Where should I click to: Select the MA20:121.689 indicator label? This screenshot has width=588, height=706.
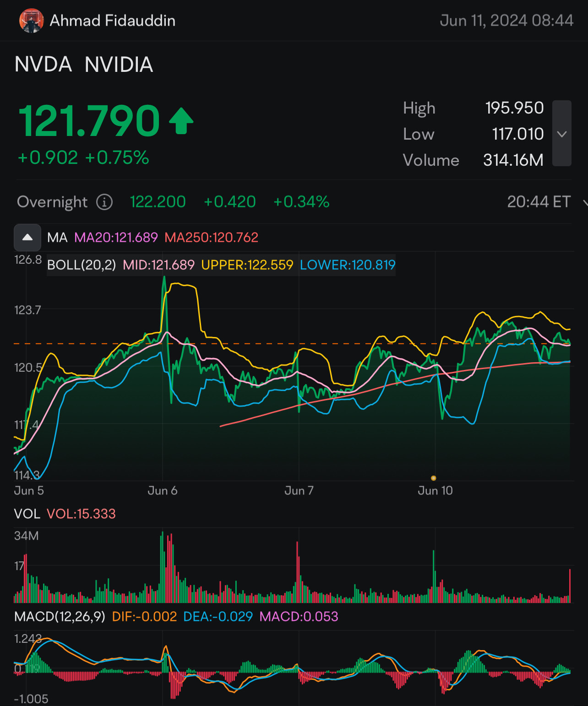[x=116, y=237]
